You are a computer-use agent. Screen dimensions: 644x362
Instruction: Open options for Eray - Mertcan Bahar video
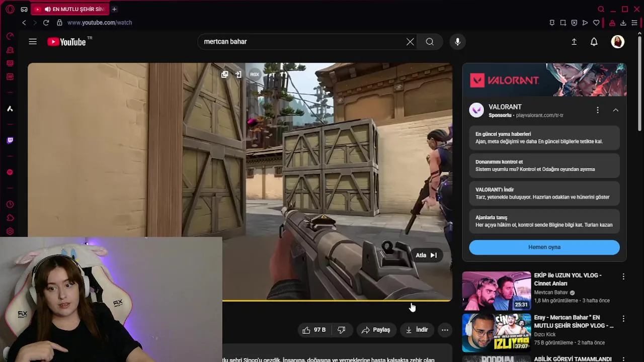(x=623, y=319)
